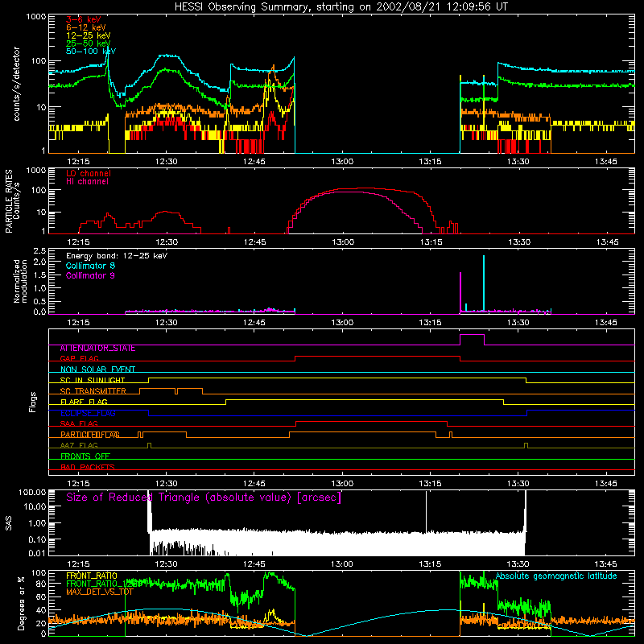Click the NON_SOLAR_EVENT flag label
This screenshot has height=644, width=644.
point(97,369)
